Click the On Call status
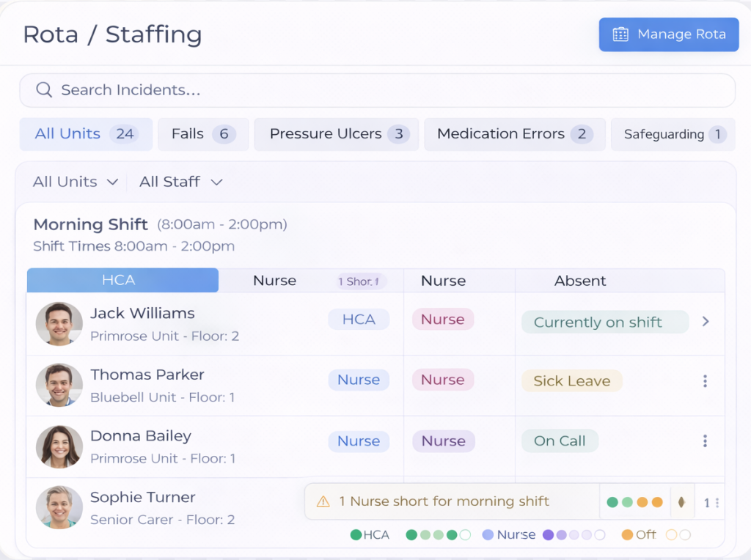Screen dimensions: 751x560 [x=560, y=441]
